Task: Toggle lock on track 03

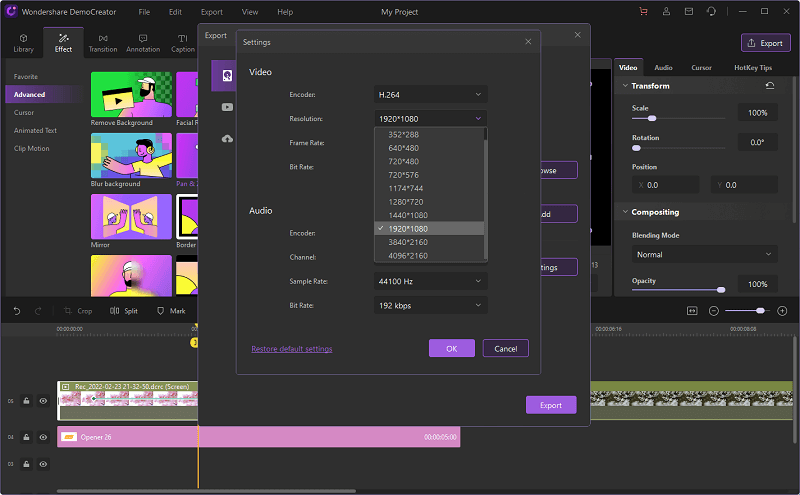Action: (26, 464)
